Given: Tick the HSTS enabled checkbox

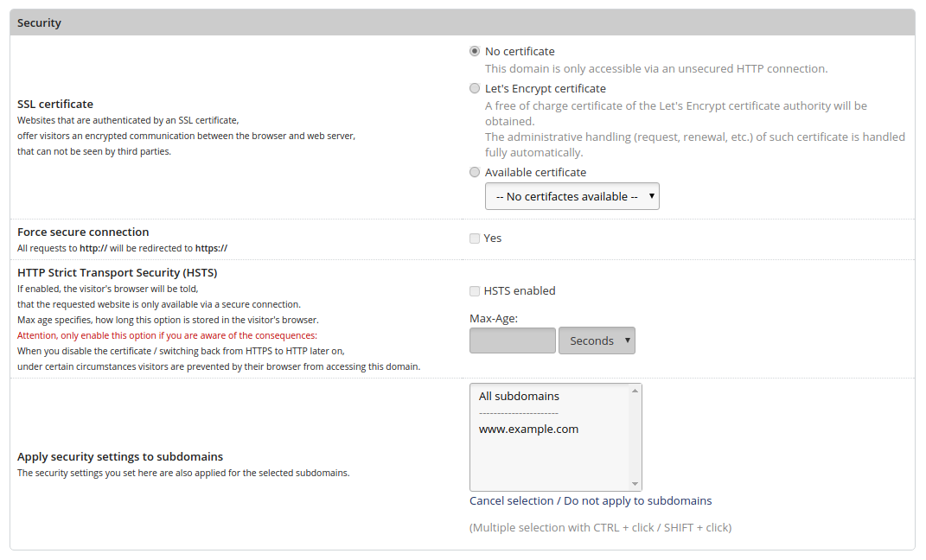Looking at the screenshot, I should (474, 291).
